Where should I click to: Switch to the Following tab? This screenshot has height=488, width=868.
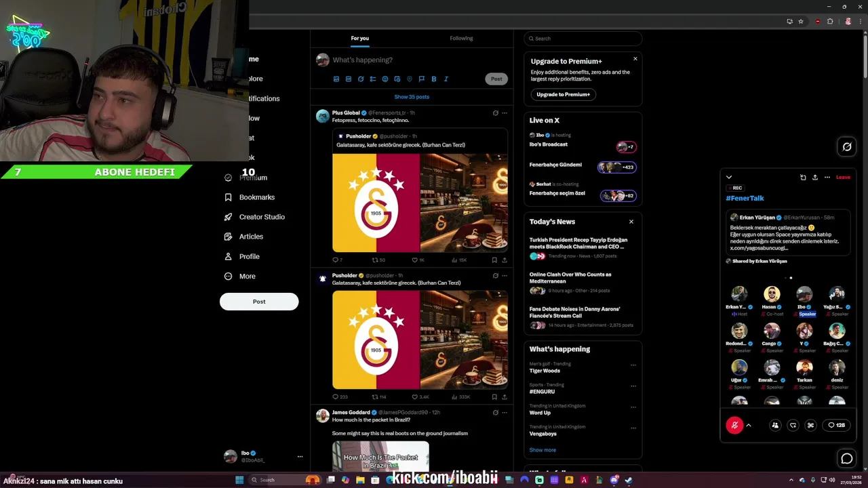(461, 38)
